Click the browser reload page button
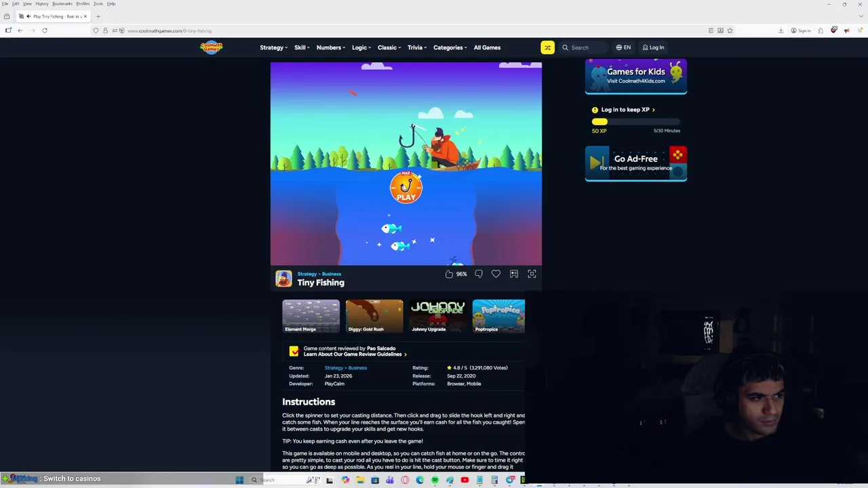868x488 pixels. point(45,30)
